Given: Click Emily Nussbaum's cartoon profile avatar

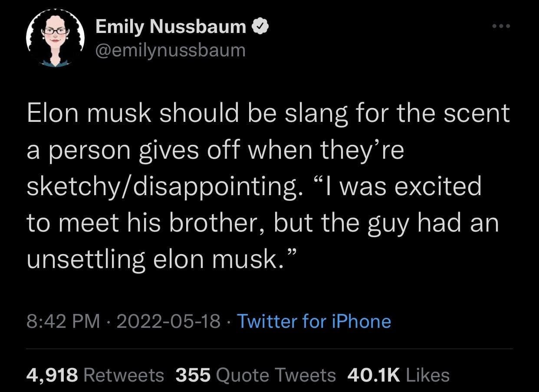Looking at the screenshot, I should pos(55,39).
